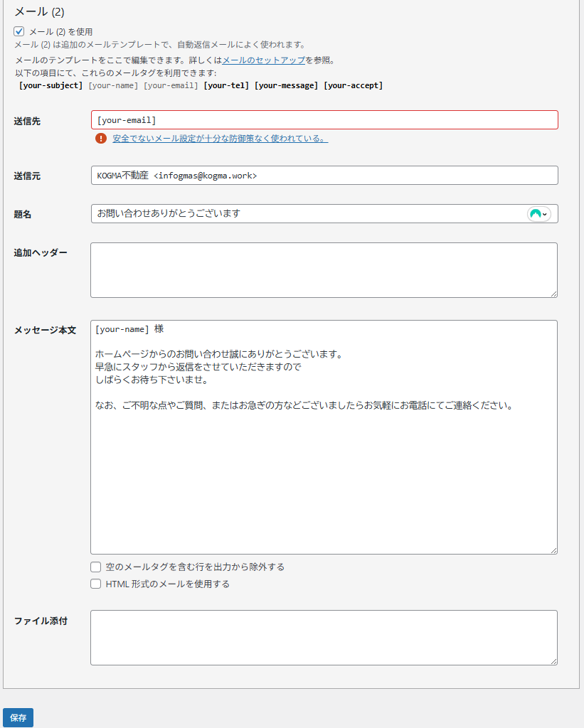The width and height of the screenshot is (584, 728).
Task: Select the [your-tel] mail tag
Action: pyautogui.click(x=226, y=85)
